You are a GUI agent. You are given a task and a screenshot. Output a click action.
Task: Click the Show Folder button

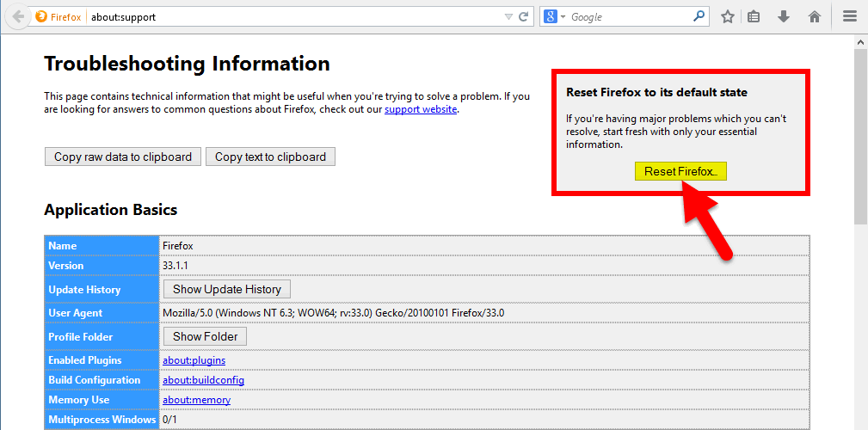click(x=205, y=336)
